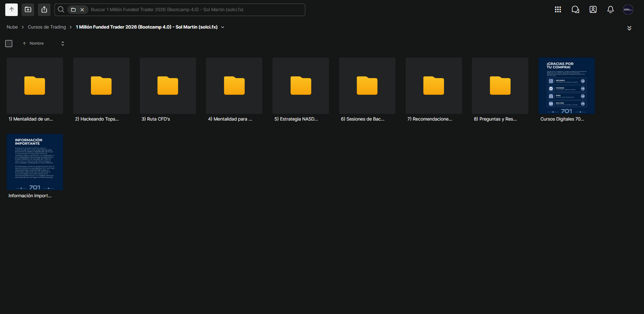Select the Ruta CFD's folder

[168, 90]
